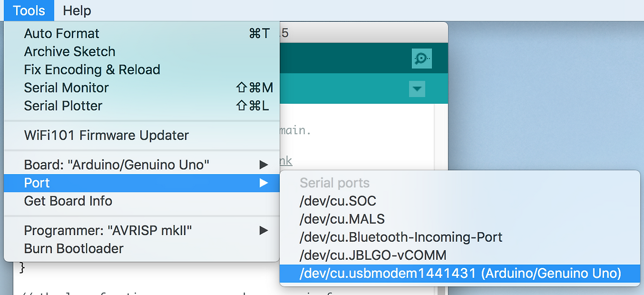Select Burn Bootloader
Image resolution: width=644 pixels, height=295 pixels.
[x=72, y=249]
